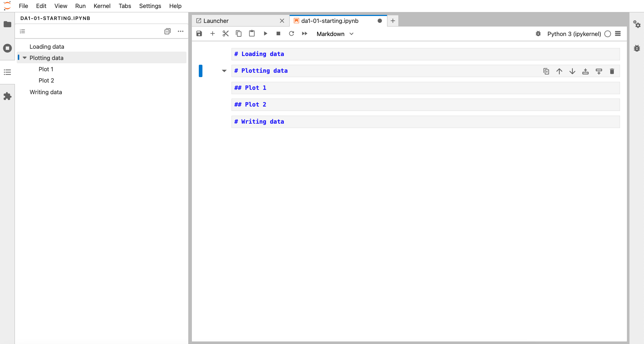This screenshot has width=644, height=344.
Task: Open the File menu
Action: 24,6
